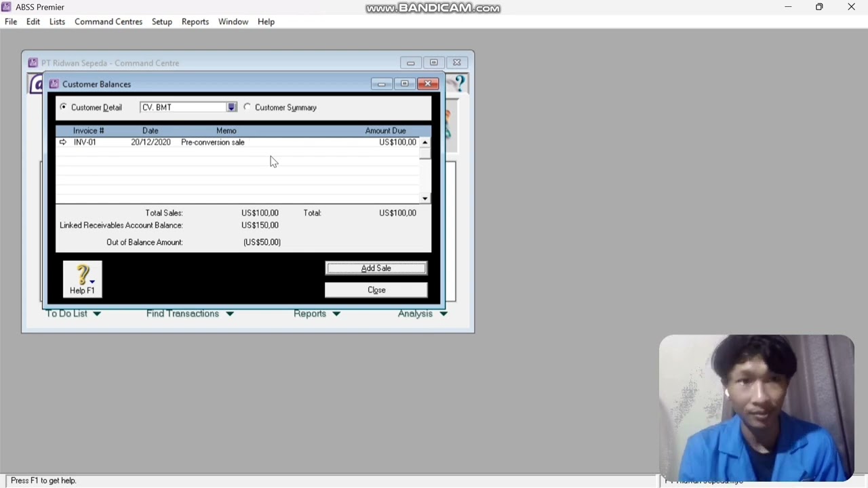
Task: Open the CV. BMT customer dropdown arrow
Action: click(231, 107)
